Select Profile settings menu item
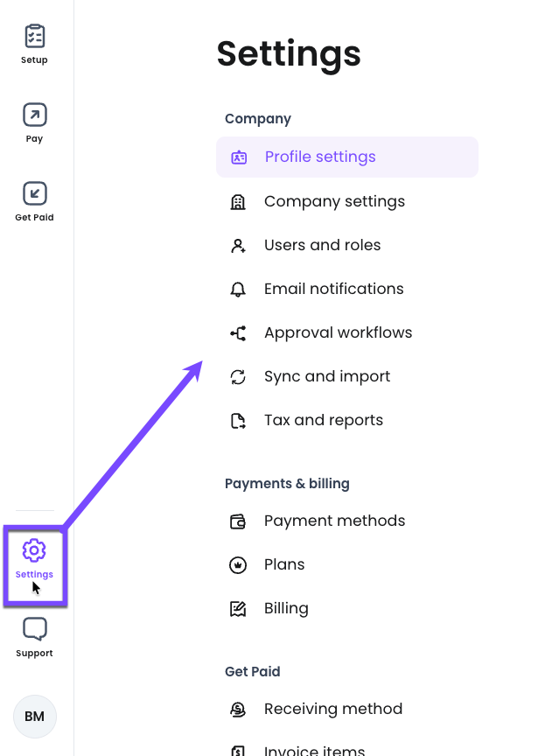 [x=320, y=157]
